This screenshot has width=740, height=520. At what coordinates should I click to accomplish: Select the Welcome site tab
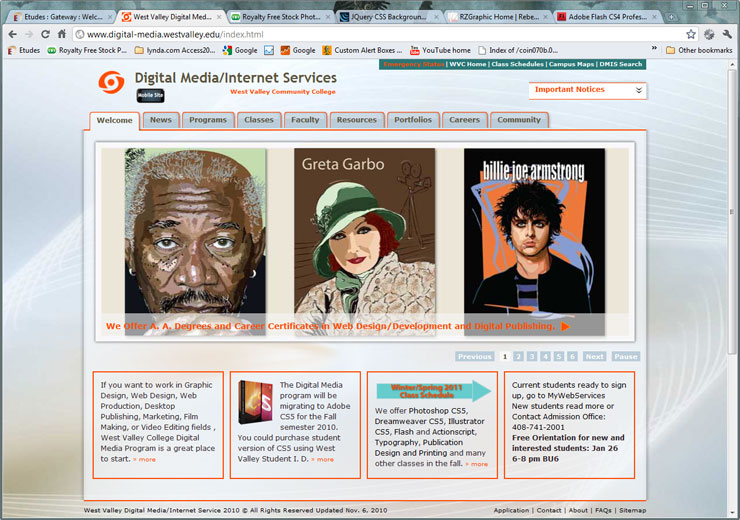click(114, 120)
